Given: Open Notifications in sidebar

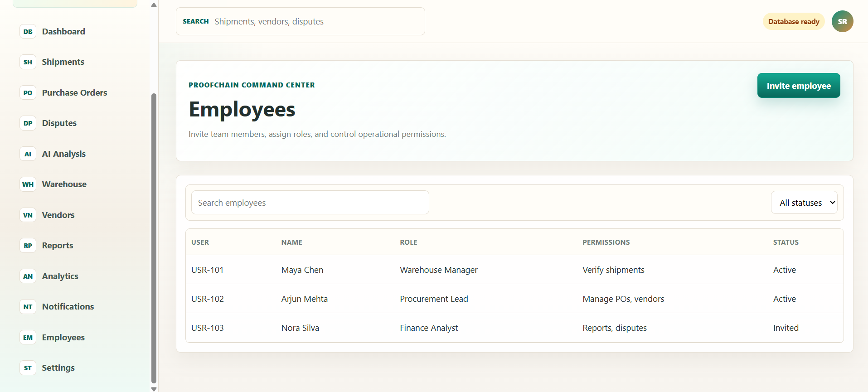Looking at the screenshot, I should point(68,307).
